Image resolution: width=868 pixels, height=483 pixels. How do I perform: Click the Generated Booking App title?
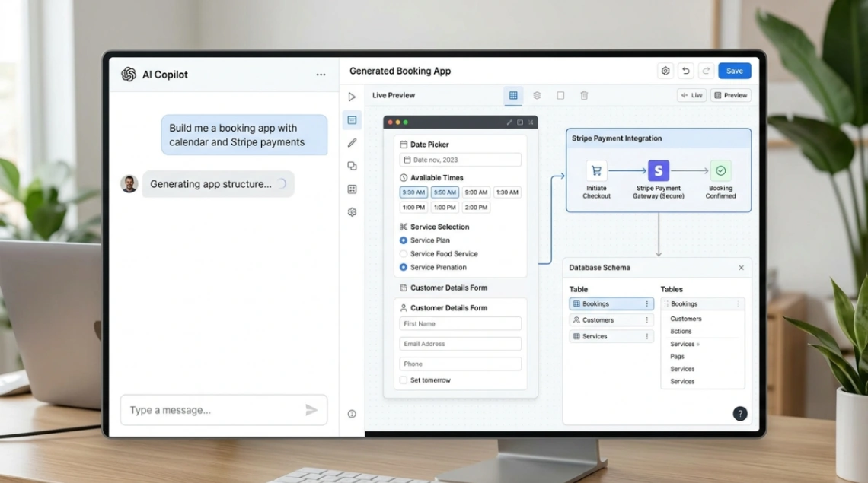(x=400, y=71)
